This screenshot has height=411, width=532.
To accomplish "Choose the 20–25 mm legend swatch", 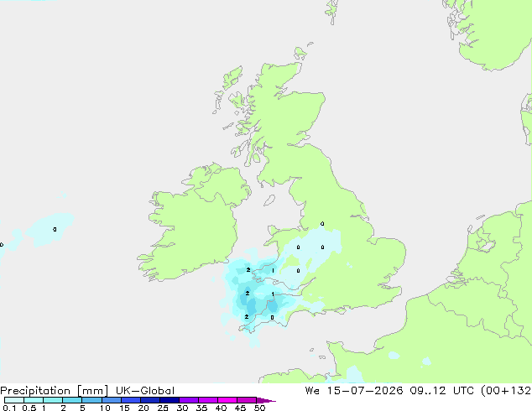I will point(149,400).
